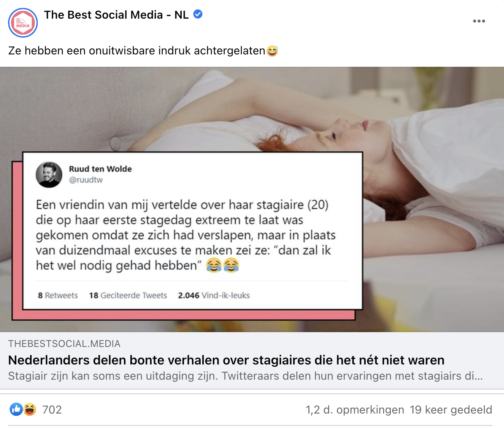The image size is (504, 428).
Task: Click the Ruud ten Wolde name
Action: 100,169
